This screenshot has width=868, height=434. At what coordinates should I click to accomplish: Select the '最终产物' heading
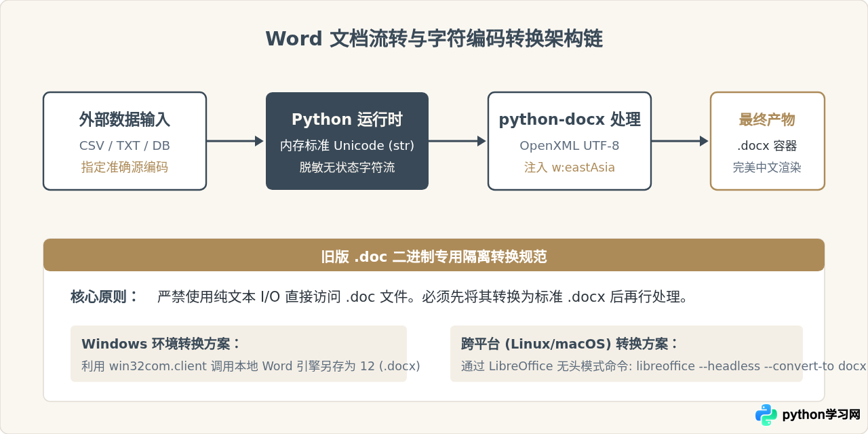[x=767, y=120]
